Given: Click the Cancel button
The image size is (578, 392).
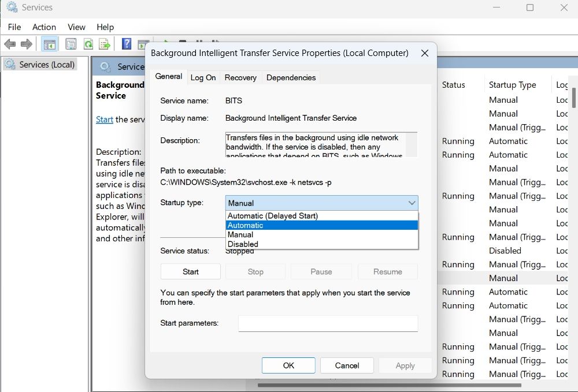Looking at the screenshot, I should [347, 365].
